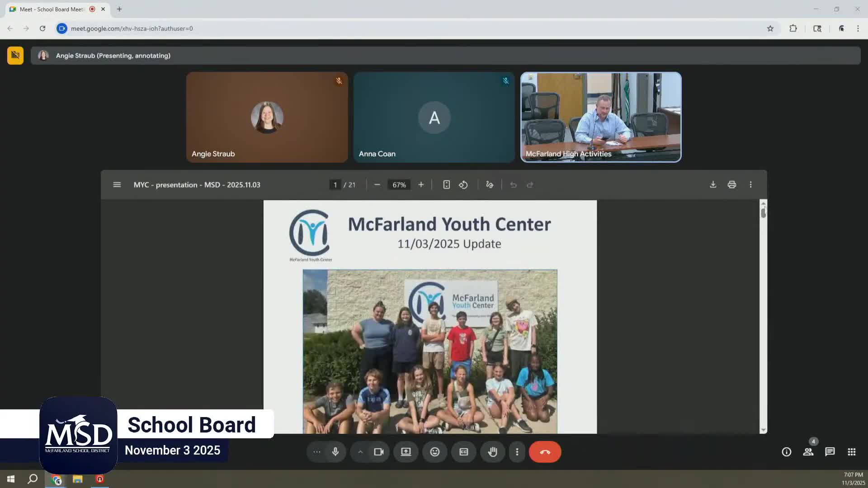
Task: Open meeting details info panel
Action: pyautogui.click(x=786, y=452)
